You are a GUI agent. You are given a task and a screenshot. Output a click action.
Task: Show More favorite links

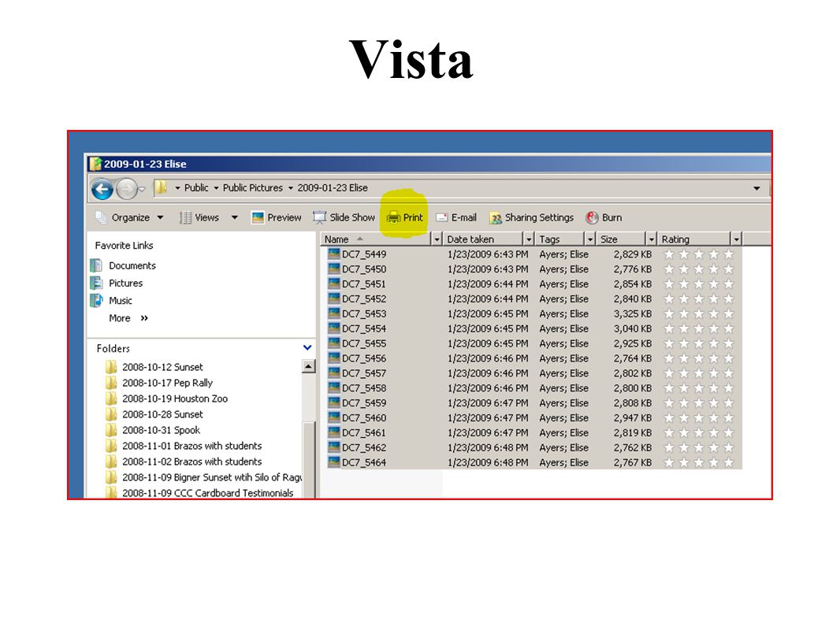(128, 318)
